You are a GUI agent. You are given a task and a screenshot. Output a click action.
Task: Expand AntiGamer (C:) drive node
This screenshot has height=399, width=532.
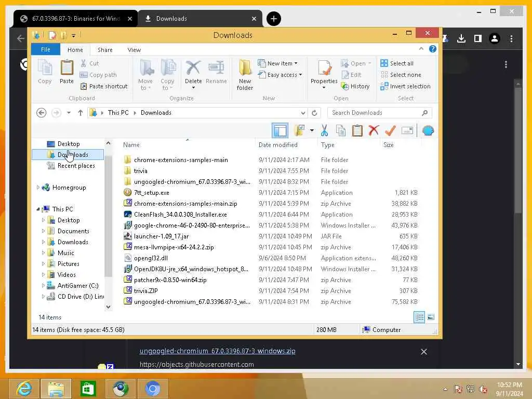(43, 286)
